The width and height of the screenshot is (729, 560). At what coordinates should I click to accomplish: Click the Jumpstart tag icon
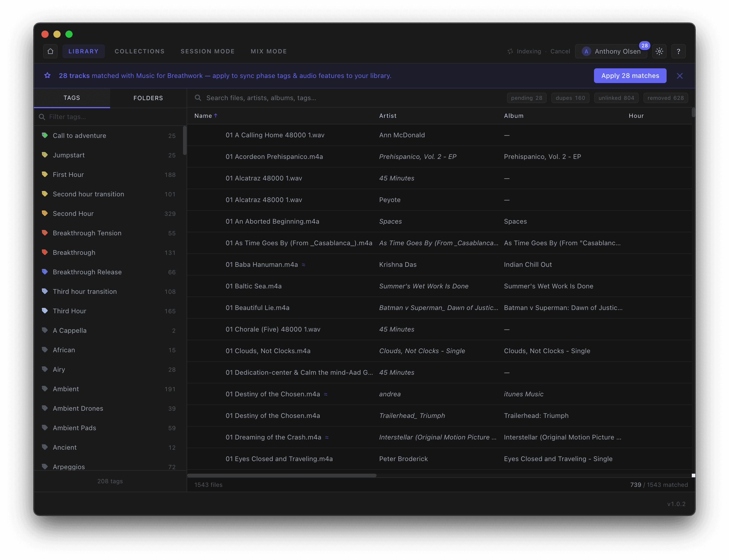pyautogui.click(x=45, y=155)
